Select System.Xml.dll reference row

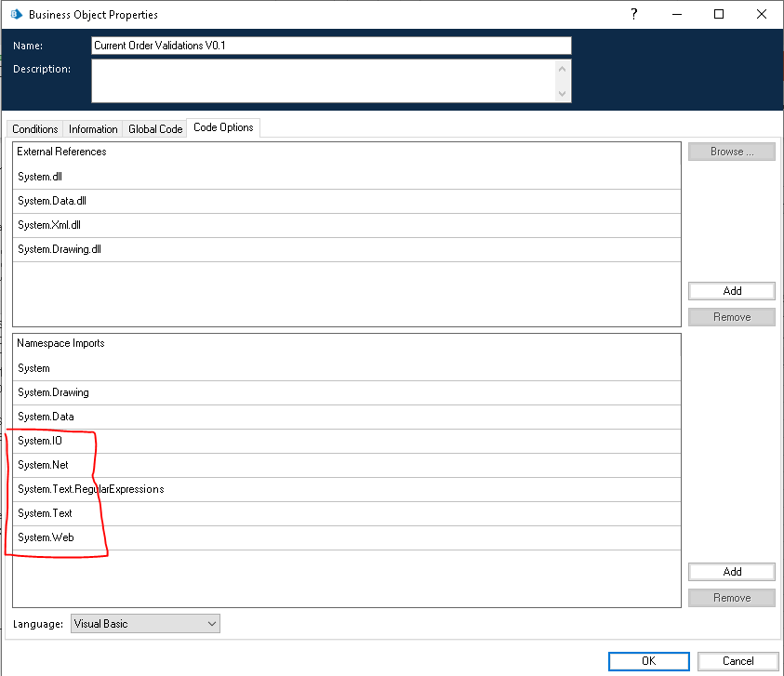(347, 226)
